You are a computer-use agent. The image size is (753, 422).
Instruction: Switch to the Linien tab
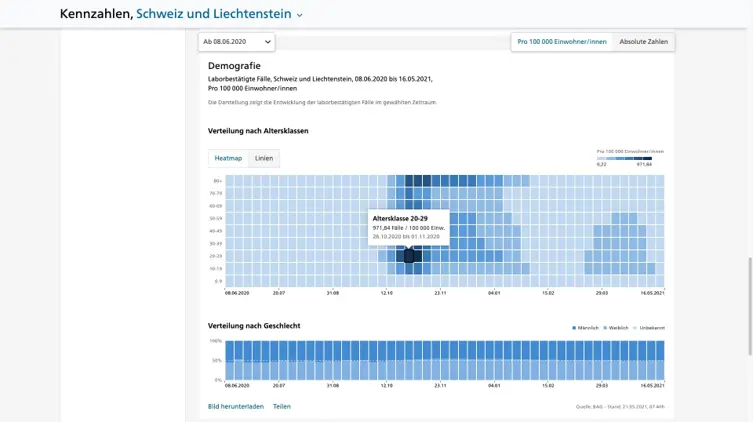coord(264,158)
